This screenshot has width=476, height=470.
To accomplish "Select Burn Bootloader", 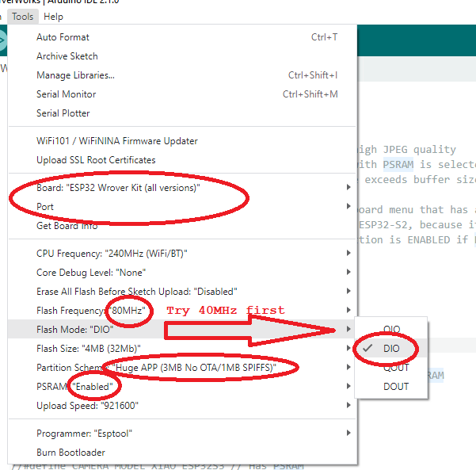I will point(182,453).
